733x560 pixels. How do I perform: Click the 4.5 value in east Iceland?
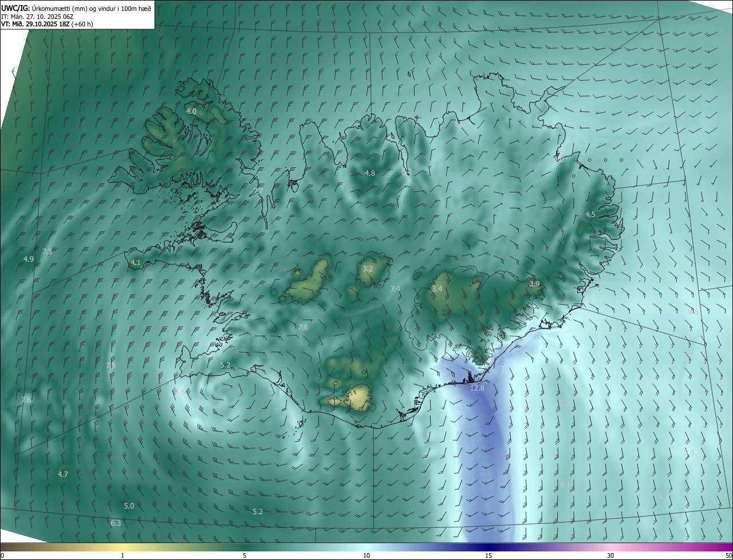[590, 214]
